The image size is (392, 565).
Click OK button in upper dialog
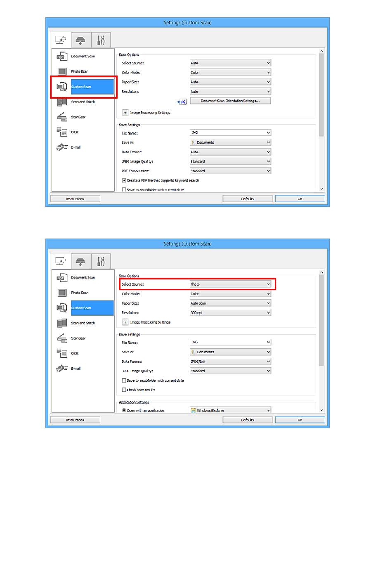[300, 199]
